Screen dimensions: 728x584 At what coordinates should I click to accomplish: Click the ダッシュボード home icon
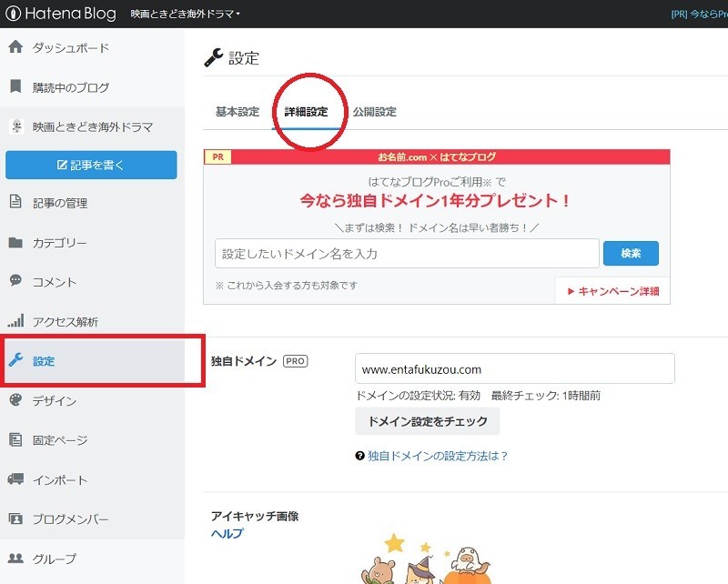tap(15, 47)
